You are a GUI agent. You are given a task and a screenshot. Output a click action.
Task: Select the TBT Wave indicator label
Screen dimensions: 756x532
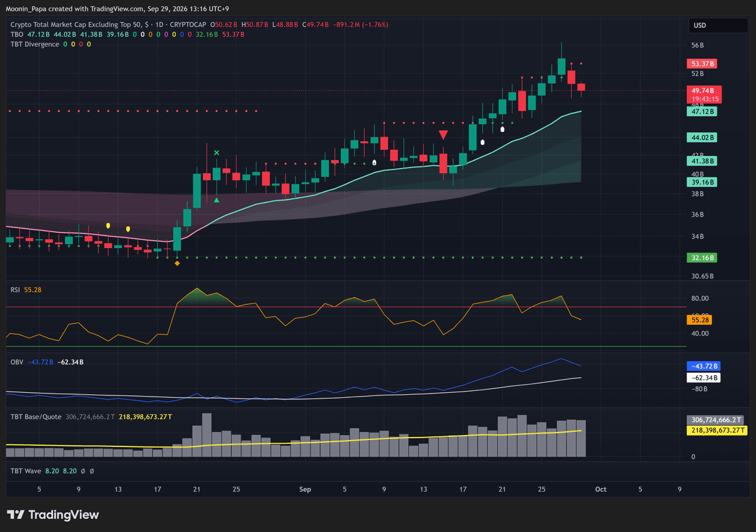pos(26,470)
